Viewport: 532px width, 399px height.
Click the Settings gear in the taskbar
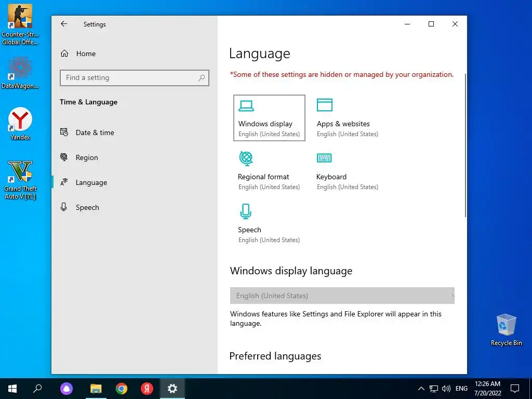coord(172,389)
